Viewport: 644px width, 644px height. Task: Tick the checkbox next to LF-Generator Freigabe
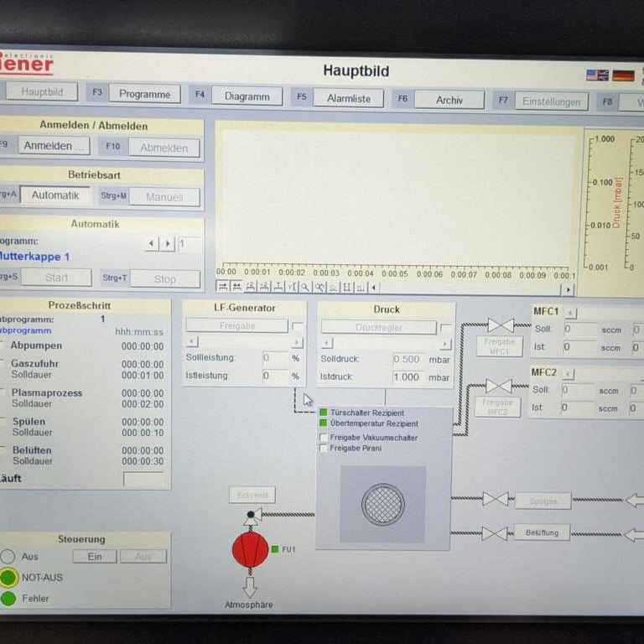[x=298, y=326]
